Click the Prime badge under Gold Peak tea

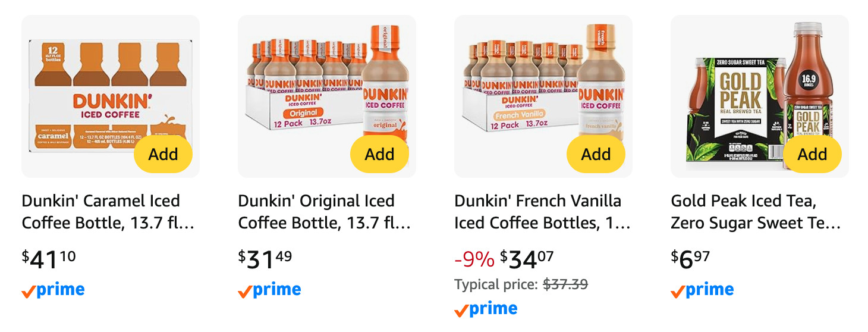(x=702, y=290)
